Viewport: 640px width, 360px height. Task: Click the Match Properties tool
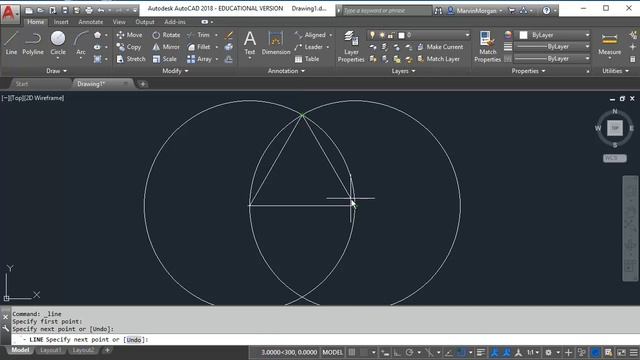[487, 47]
